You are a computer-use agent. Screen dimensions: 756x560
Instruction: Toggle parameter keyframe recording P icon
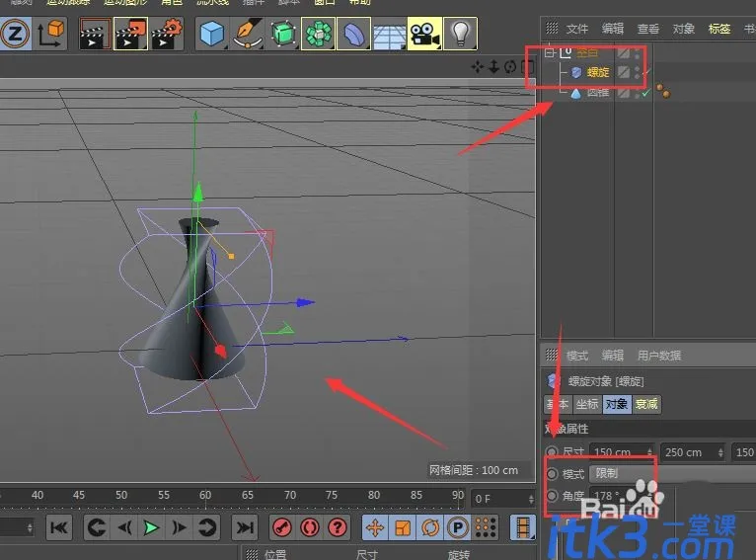click(458, 527)
